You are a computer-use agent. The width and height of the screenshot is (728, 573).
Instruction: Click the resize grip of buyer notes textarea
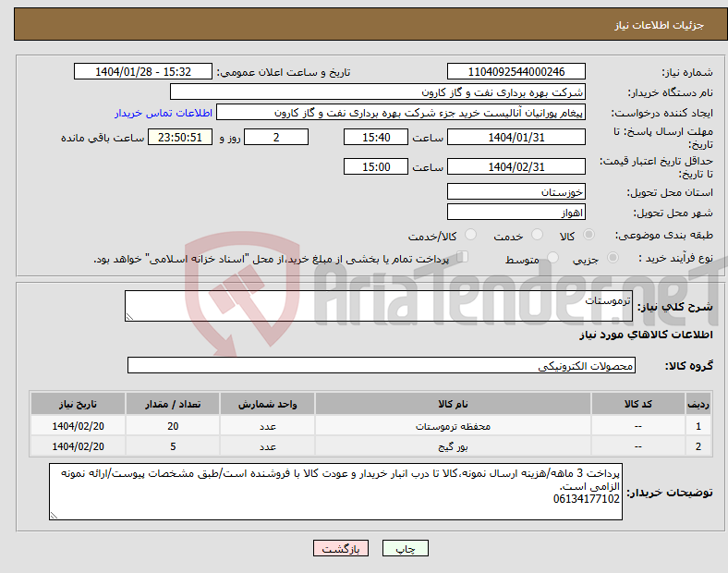[54, 516]
